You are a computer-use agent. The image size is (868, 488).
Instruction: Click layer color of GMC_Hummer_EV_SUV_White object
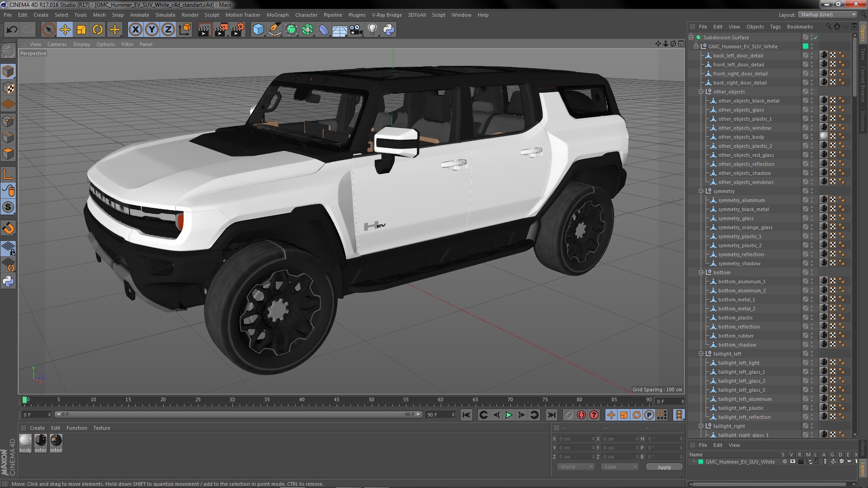tap(806, 47)
